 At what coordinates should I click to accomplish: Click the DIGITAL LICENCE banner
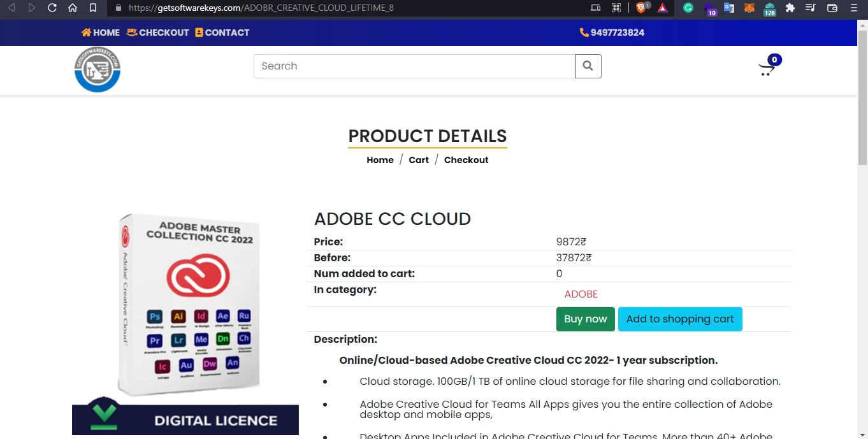pyautogui.click(x=185, y=420)
